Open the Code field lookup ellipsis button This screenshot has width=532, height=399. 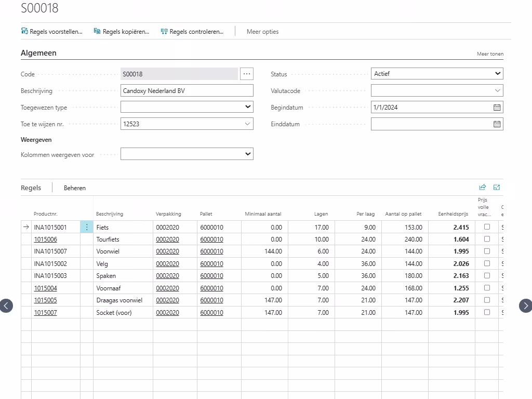[x=247, y=74]
